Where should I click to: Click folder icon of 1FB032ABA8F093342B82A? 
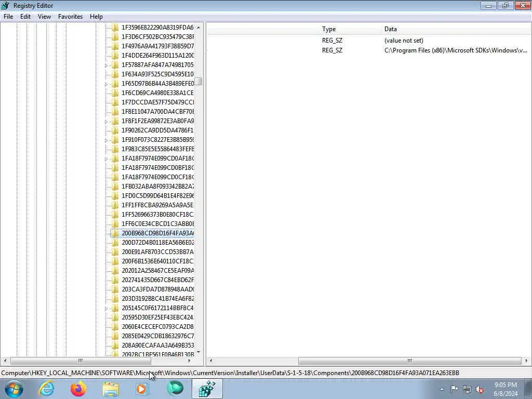(x=115, y=187)
